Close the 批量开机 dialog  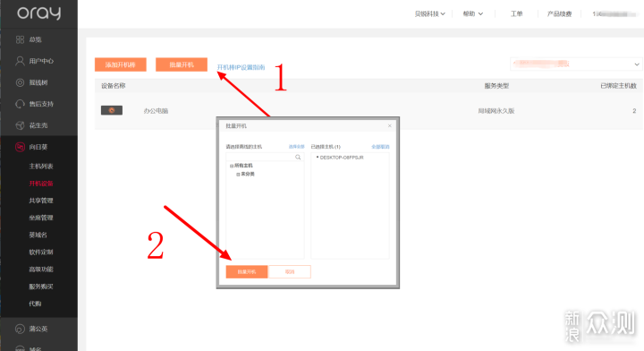coord(390,125)
